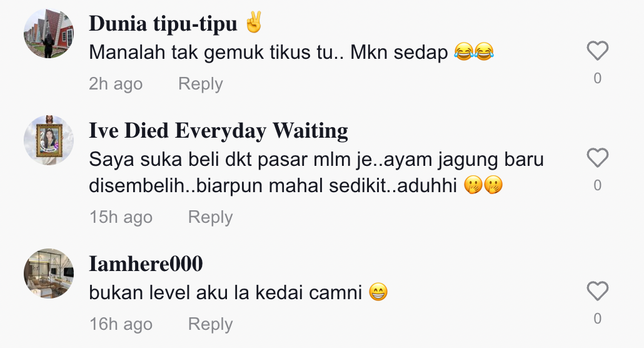The width and height of the screenshot is (644, 348).
Task: Open the Dunia tipu-tipu username
Action: pos(163,23)
